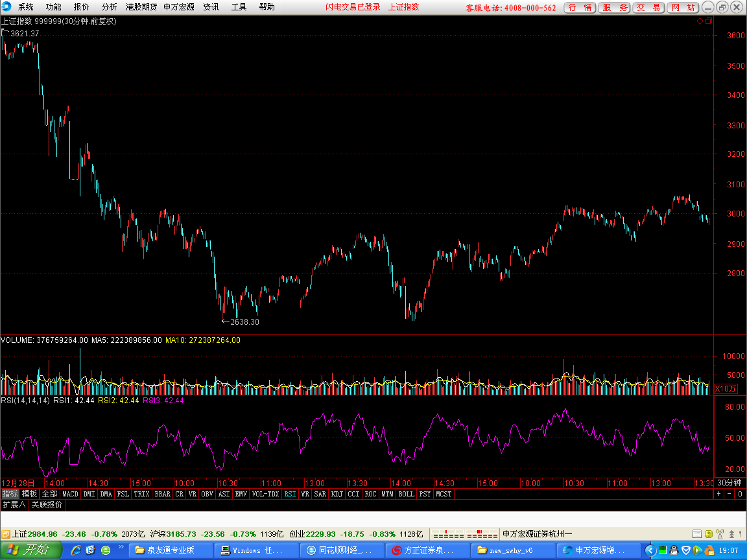The image size is (747, 560).
Task: Click the green play-arrow tray icon
Action: click(x=697, y=550)
